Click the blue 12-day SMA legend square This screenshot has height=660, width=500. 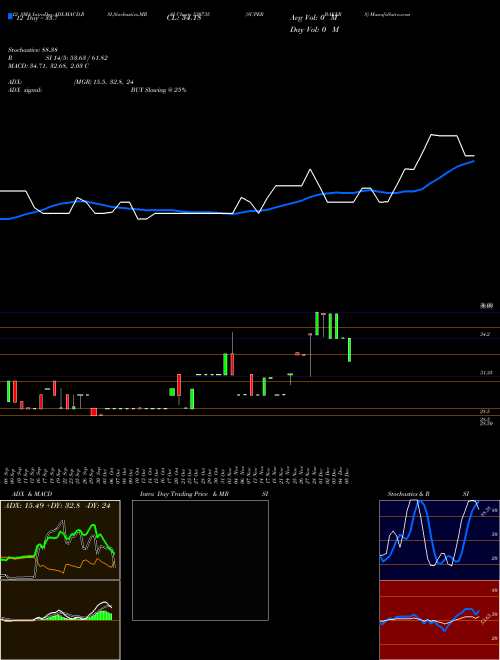pyautogui.click(x=10, y=17)
